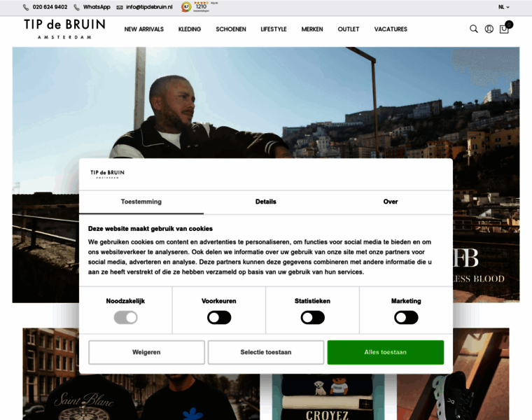
Task: Enable the Marketing cookie switch
Action: click(406, 318)
